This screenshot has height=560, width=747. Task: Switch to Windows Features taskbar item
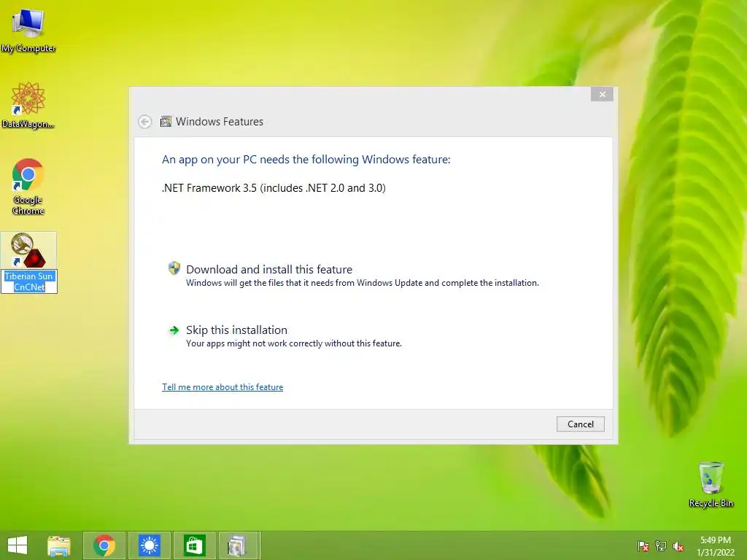pos(239,545)
